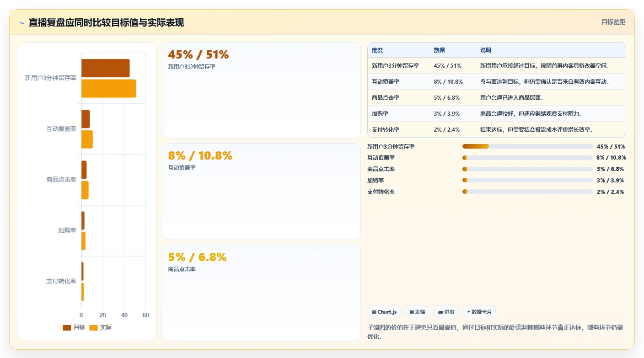
Task: Select the 进度 chip
Action: click(x=446, y=312)
